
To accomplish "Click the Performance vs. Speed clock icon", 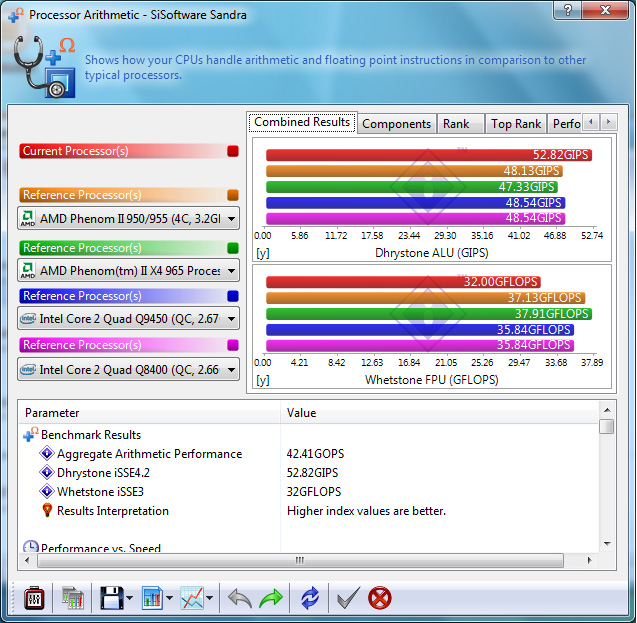I will click(x=31, y=546).
